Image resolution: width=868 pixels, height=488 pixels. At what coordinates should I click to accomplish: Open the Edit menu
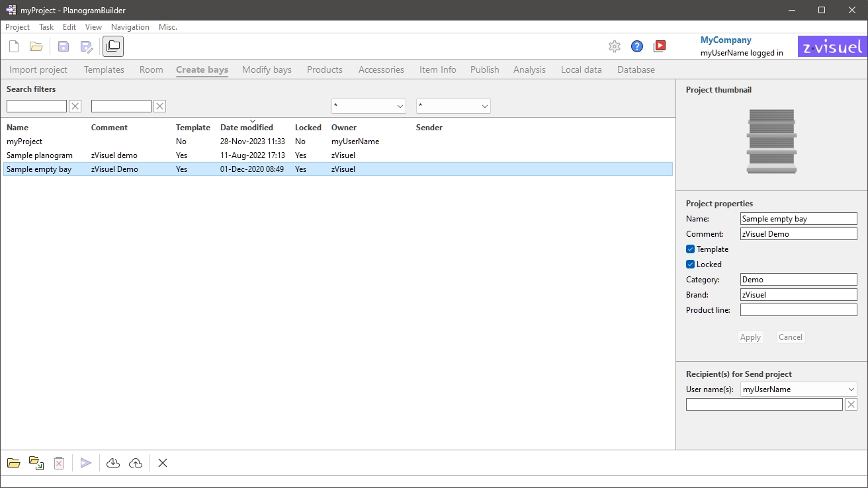pos(69,27)
